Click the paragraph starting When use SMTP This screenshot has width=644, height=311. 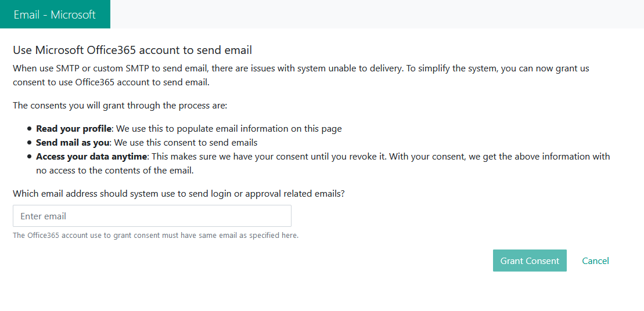point(301,75)
